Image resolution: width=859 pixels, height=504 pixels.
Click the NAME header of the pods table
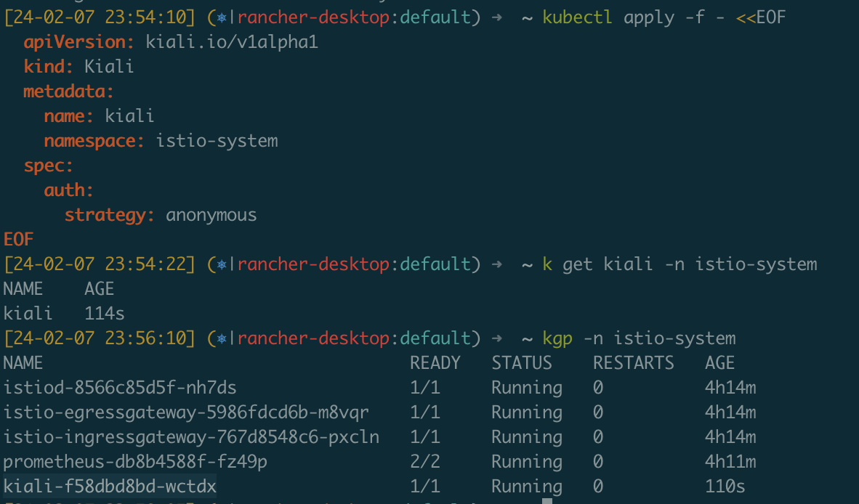coord(23,363)
